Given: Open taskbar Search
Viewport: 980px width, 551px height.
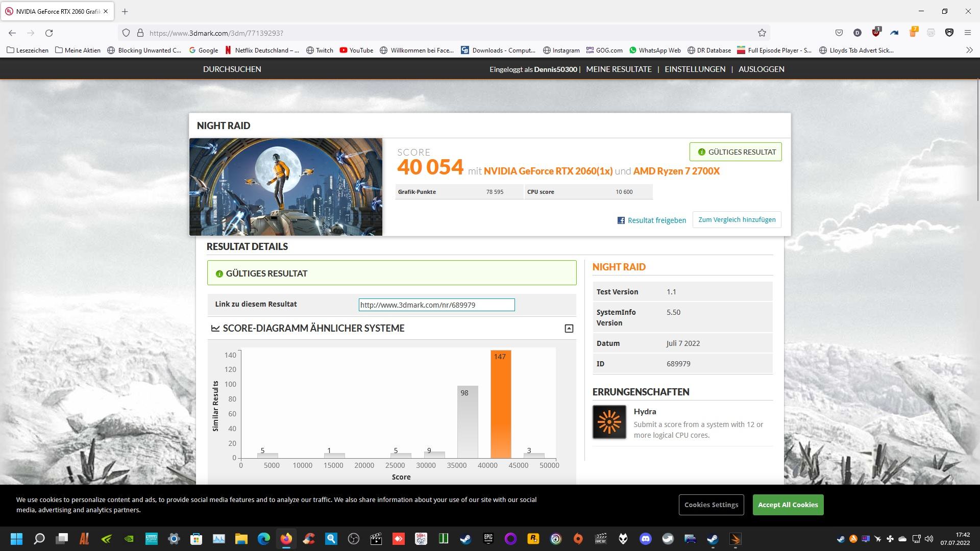Looking at the screenshot, I should [39, 539].
